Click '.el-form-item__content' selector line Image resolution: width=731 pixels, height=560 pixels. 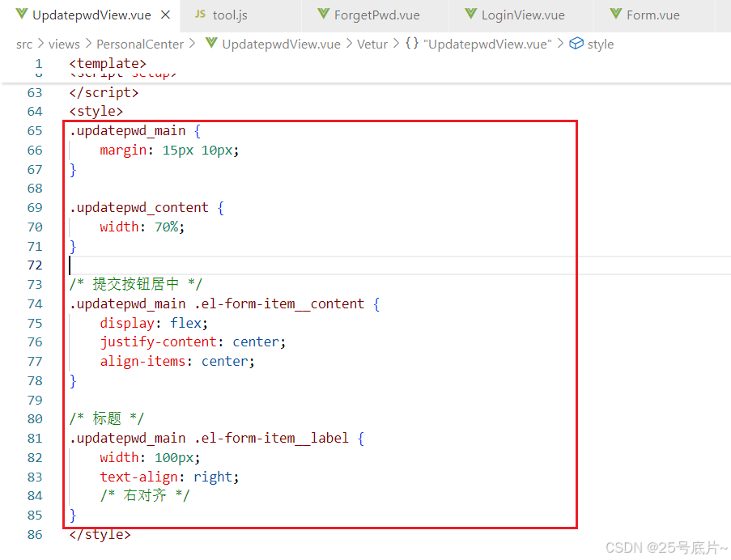pos(225,303)
